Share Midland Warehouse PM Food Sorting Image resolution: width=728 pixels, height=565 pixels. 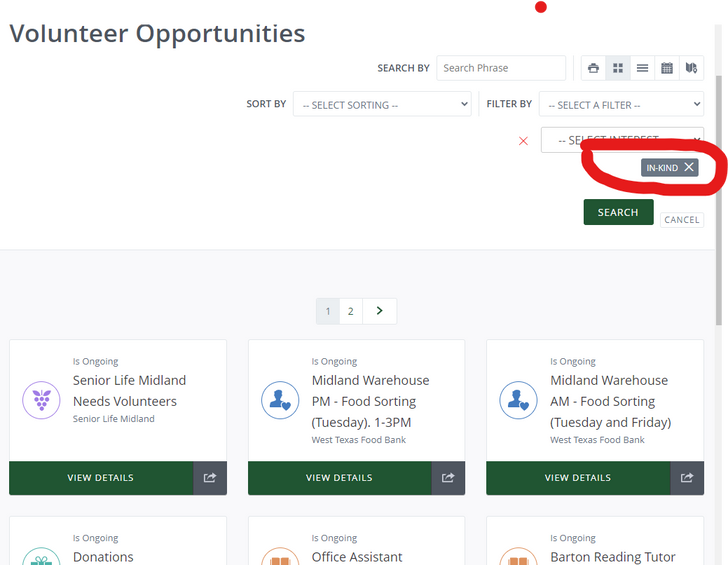pos(448,478)
